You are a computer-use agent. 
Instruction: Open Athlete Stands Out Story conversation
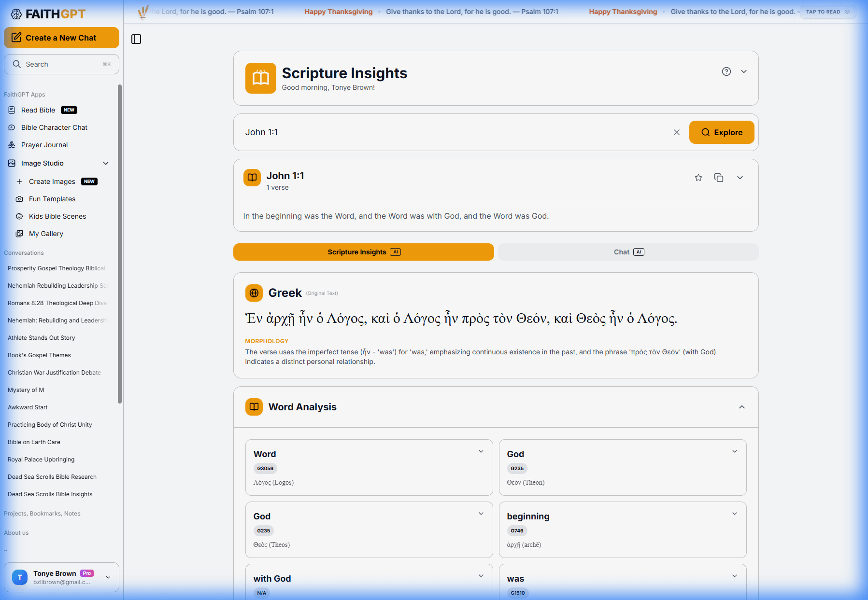[x=42, y=338]
